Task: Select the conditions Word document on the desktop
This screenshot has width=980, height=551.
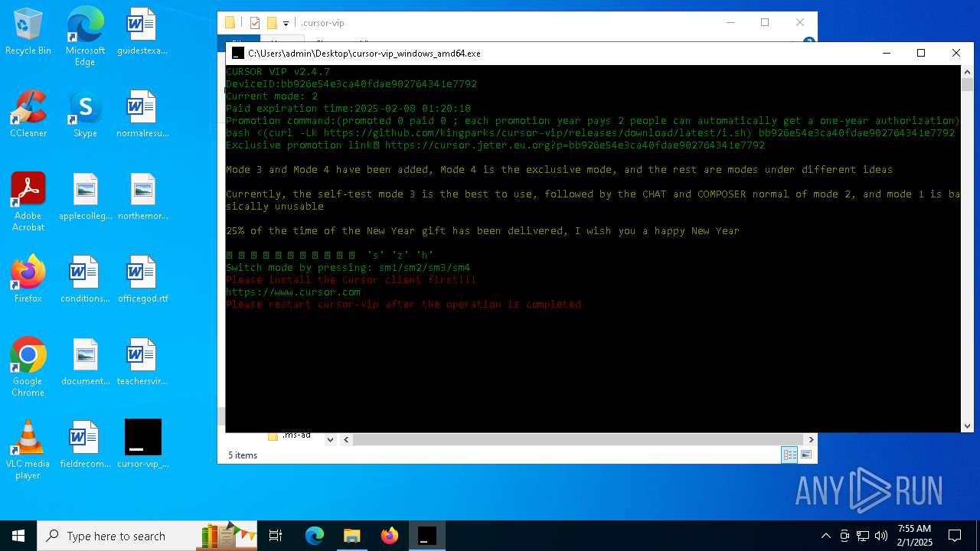Action: [x=85, y=280]
